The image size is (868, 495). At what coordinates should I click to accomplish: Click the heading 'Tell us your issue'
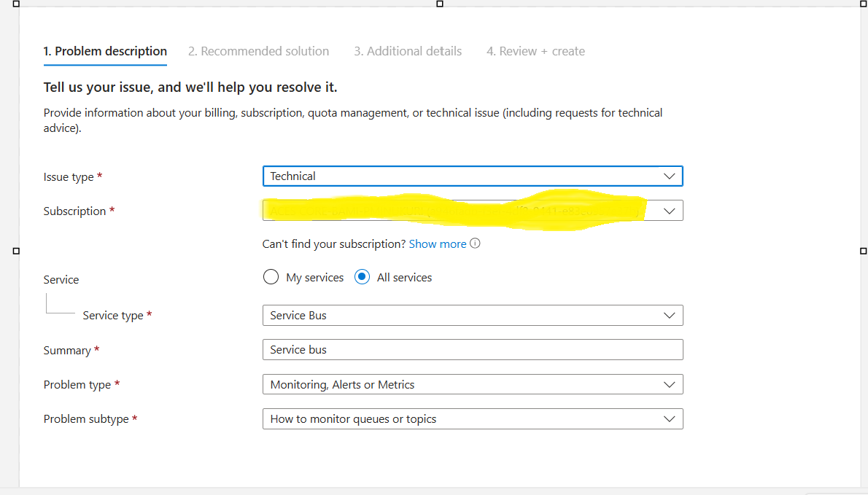click(190, 87)
